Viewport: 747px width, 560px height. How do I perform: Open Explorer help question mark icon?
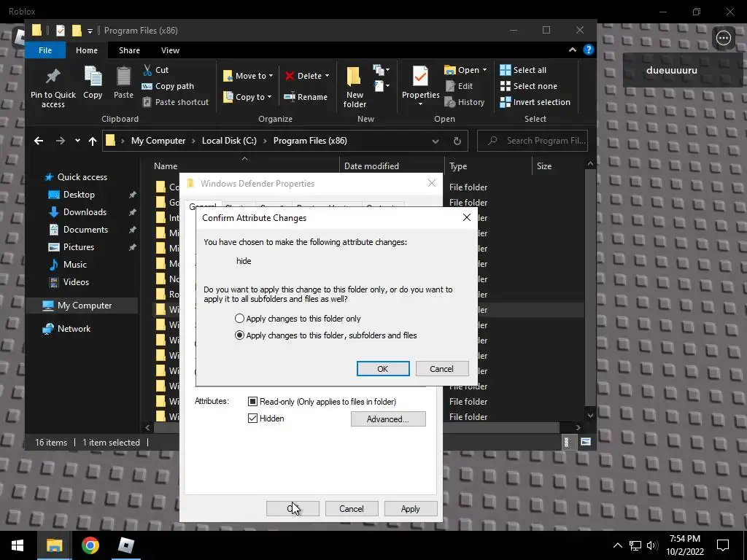589,50
